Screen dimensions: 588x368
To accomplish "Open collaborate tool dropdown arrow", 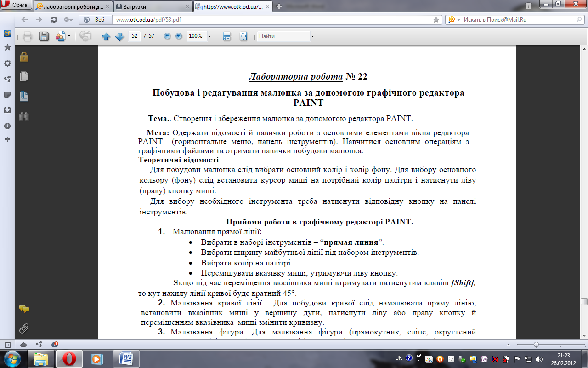I will click(69, 36).
